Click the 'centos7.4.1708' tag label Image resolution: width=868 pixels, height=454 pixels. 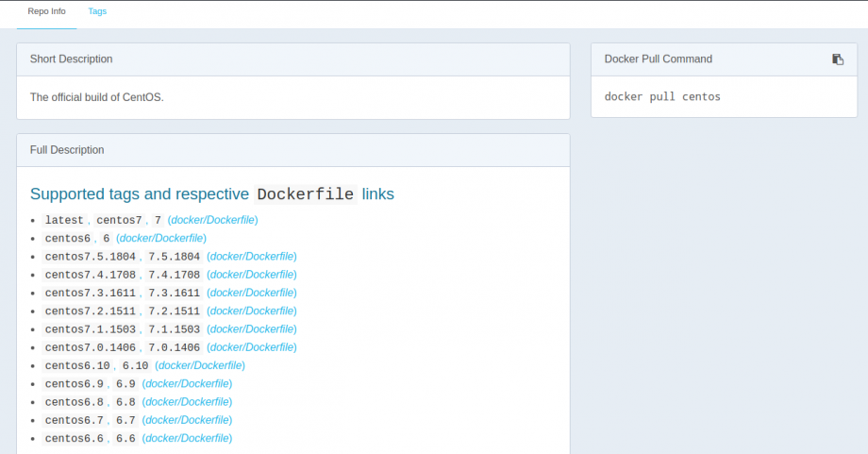(x=91, y=275)
